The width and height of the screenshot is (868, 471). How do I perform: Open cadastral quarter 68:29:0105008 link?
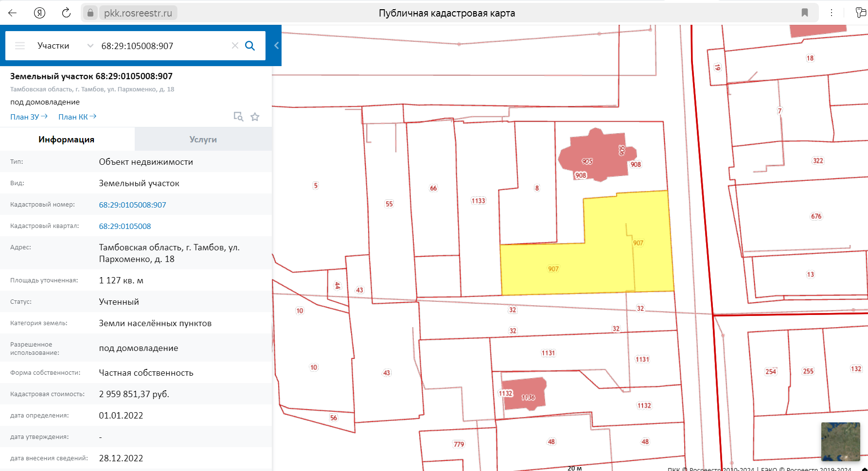[x=125, y=226]
